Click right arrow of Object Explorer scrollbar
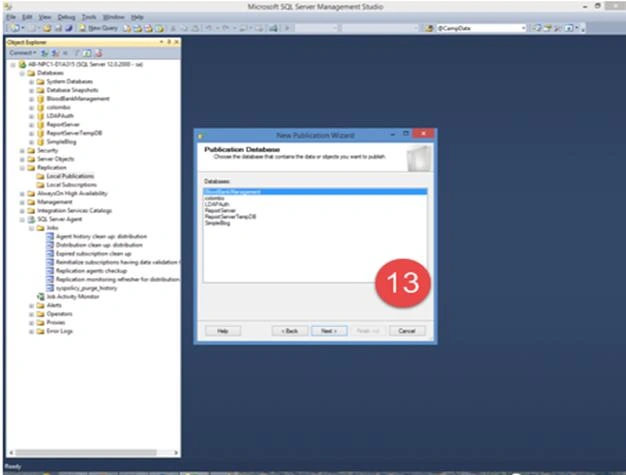This screenshot has height=475, width=626. (176, 453)
